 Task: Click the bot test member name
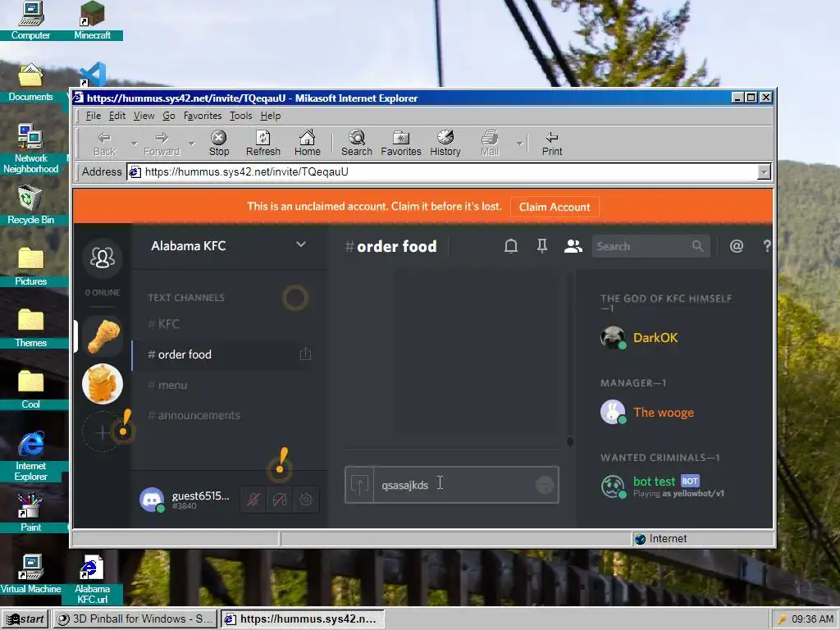tap(654, 481)
